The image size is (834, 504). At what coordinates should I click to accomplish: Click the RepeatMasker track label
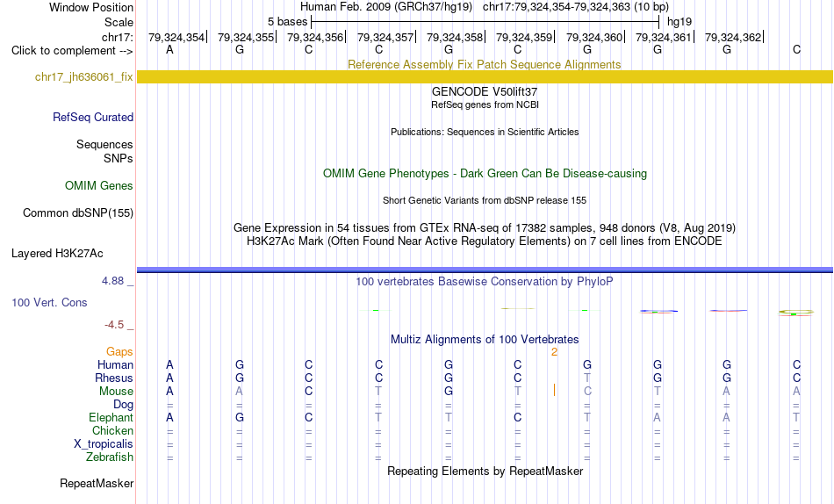[x=97, y=483]
